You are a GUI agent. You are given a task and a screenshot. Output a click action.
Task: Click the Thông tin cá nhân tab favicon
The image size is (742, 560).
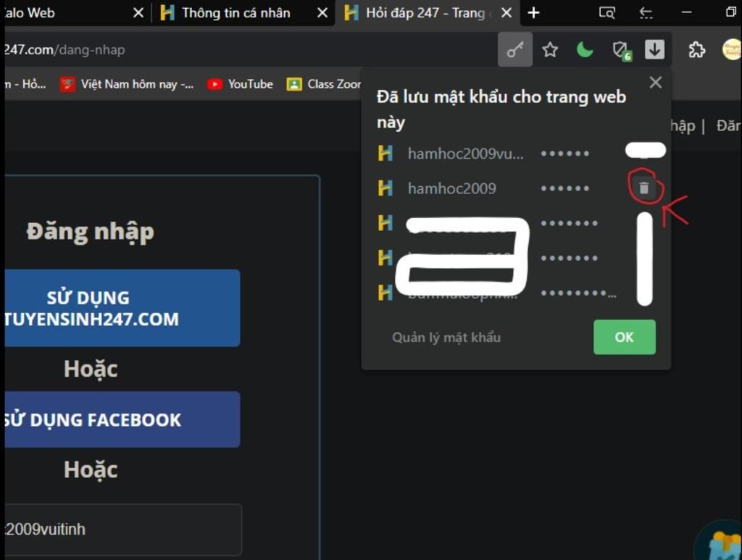[167, 13]
